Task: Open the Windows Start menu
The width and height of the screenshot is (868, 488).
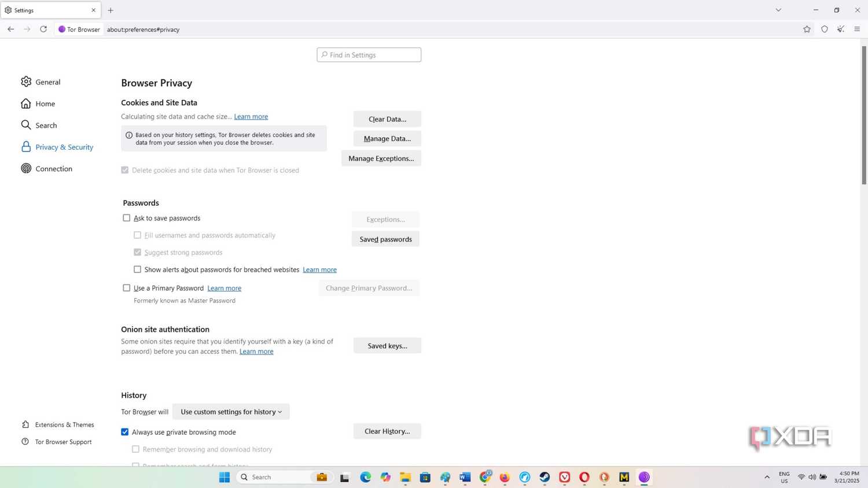Action: pos(225,477)
